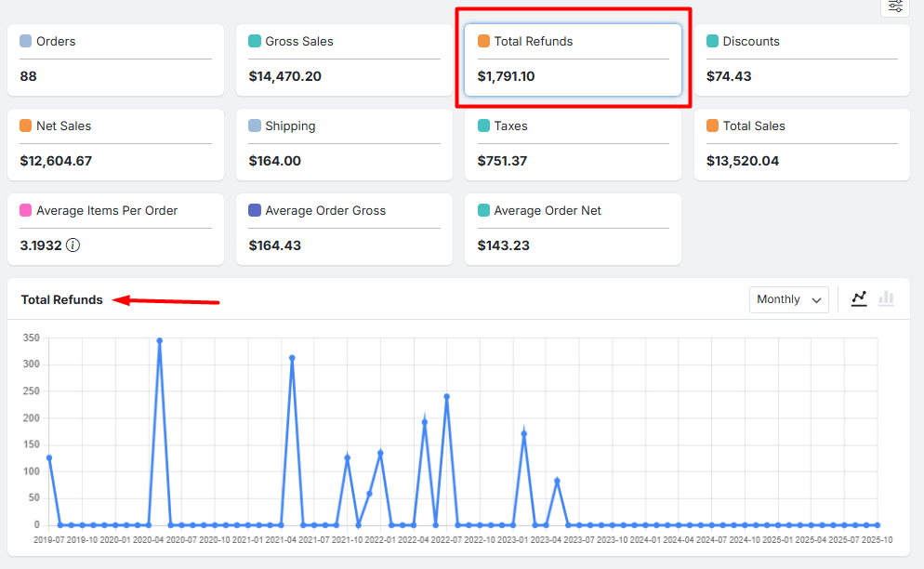Click the 2021-04 spike data point

click(x=292, y=358)
